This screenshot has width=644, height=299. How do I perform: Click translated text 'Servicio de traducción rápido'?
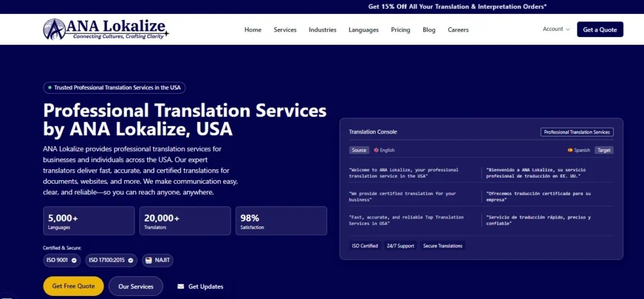click(x=538, y=220)
